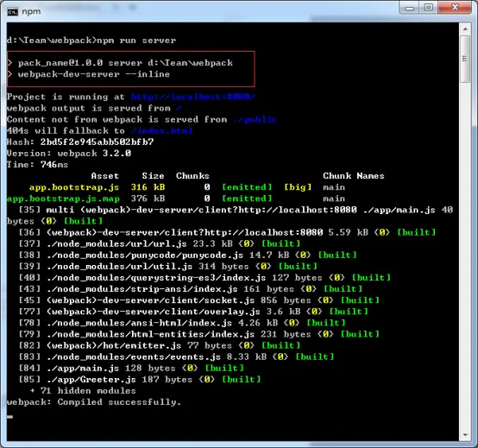Image resolution: width=478 pixels, height=448 pixels.
Task: Click the Size column header
Action: pos(153,176)
